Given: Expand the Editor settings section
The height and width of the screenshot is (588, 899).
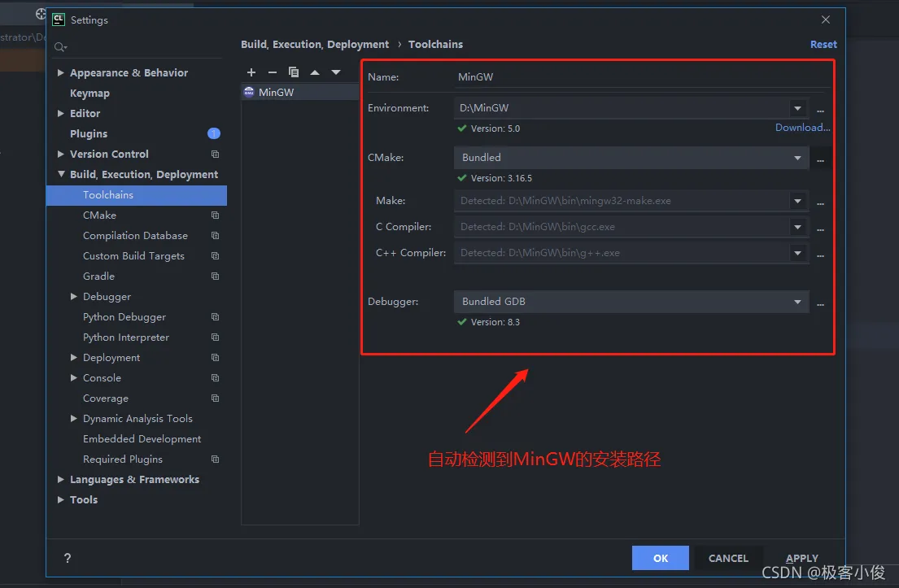Looking at the screenshot, I should click(61, 114).
